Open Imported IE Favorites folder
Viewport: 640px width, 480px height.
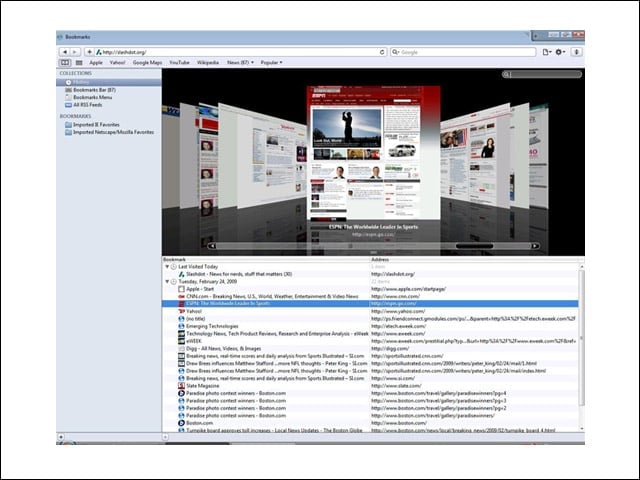coord(109,124)
